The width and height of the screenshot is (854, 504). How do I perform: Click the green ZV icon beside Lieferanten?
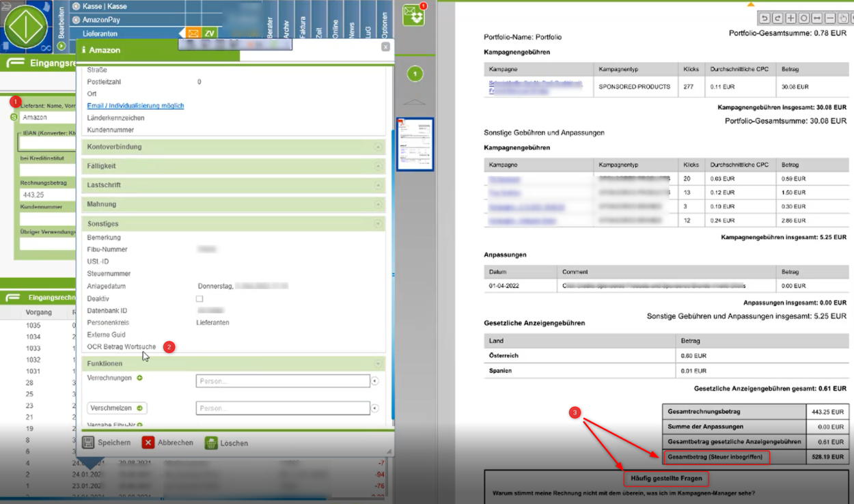[x=210, y=33]
